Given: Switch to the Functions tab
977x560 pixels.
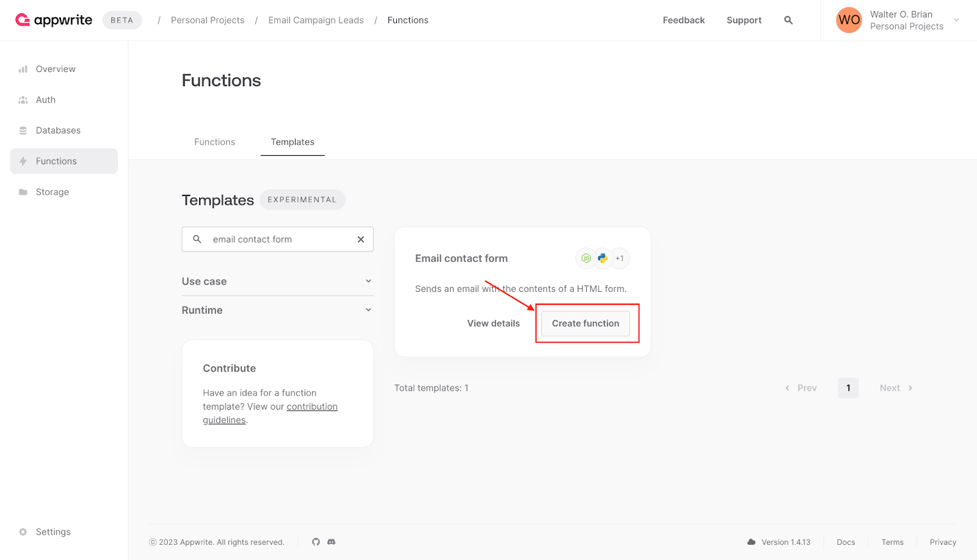Looking at the screenshot, I should [x=215, y=142].
